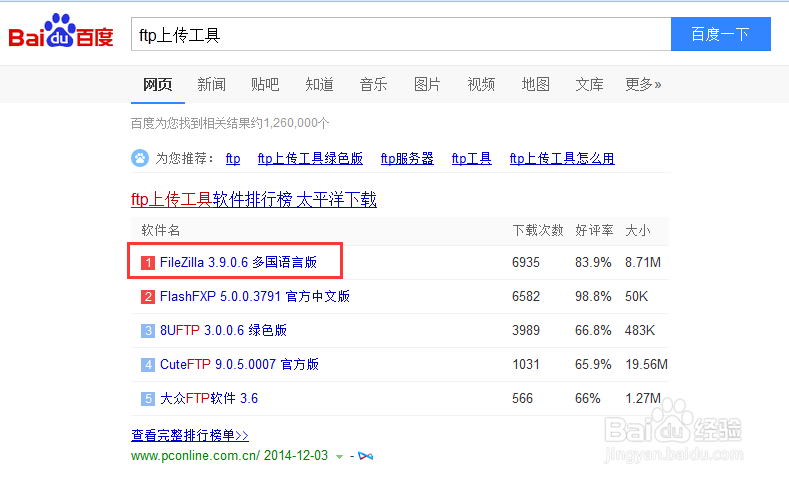Screen dimensions: 789x482
Task: Click download count 6935 for FileZilla
Action: pyautogui.click(x=526, y=263)
